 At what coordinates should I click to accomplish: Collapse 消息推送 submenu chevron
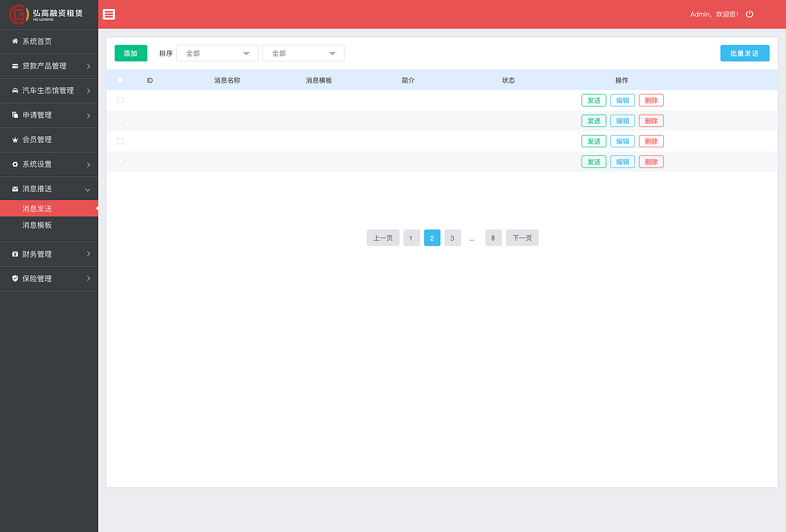tap(88, 189)
